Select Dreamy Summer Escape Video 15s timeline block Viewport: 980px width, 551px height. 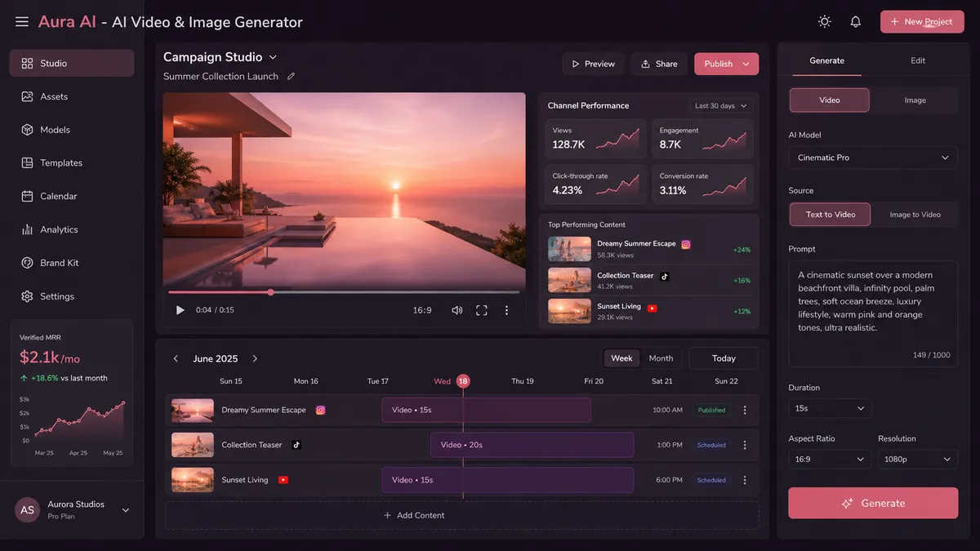[486, 410]
